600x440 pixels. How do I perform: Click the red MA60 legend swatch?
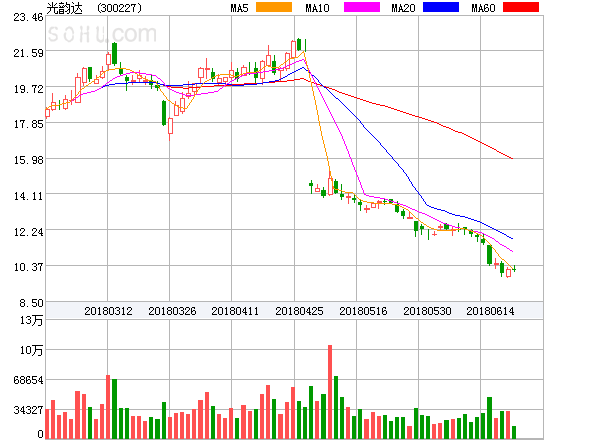521,7
